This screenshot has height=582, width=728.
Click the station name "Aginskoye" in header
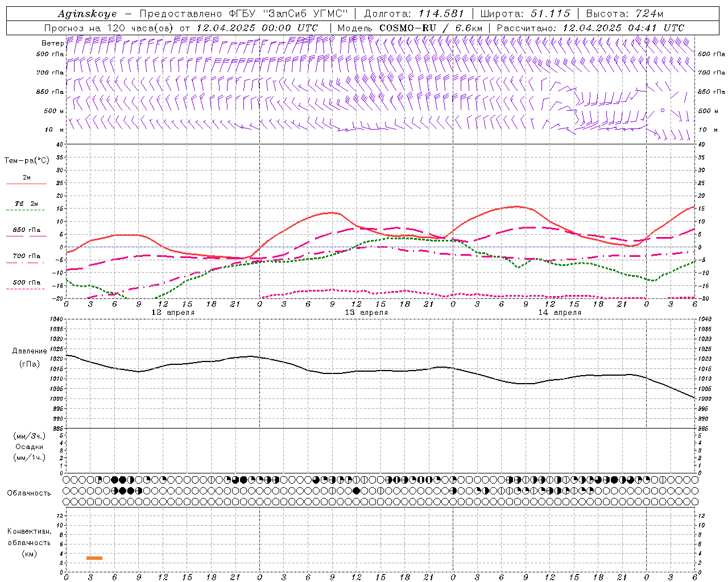click(x=87, y=14)
